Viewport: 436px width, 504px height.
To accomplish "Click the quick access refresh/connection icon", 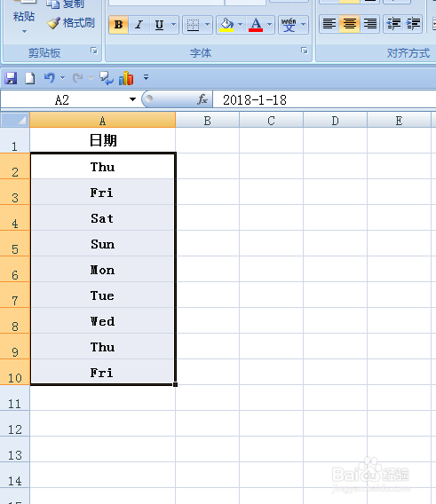I will [x=107, y=78].
